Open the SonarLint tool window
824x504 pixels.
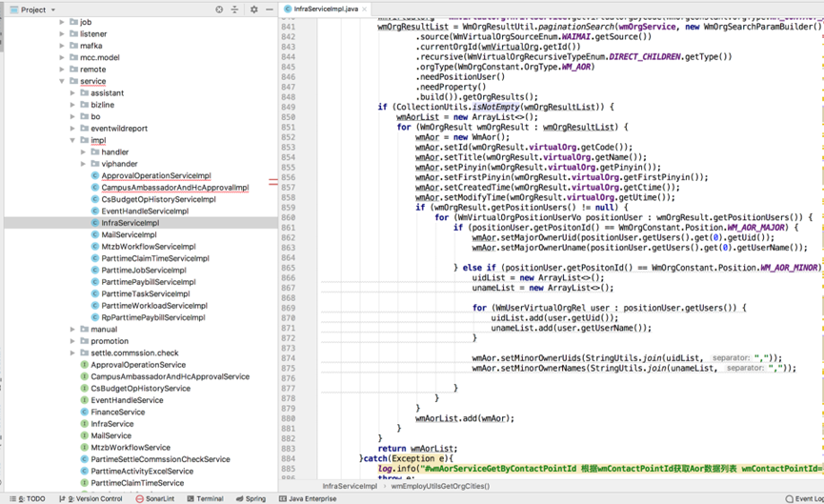point(154,498)
